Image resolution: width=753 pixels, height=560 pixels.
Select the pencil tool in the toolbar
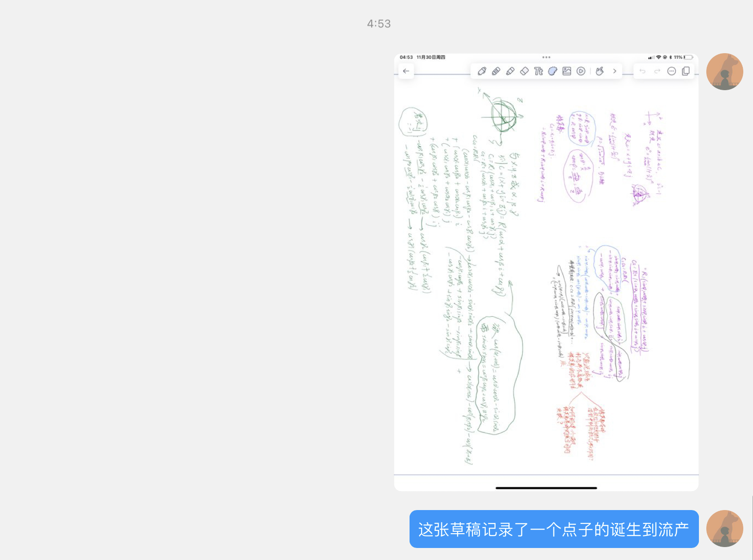pos(496,71)
